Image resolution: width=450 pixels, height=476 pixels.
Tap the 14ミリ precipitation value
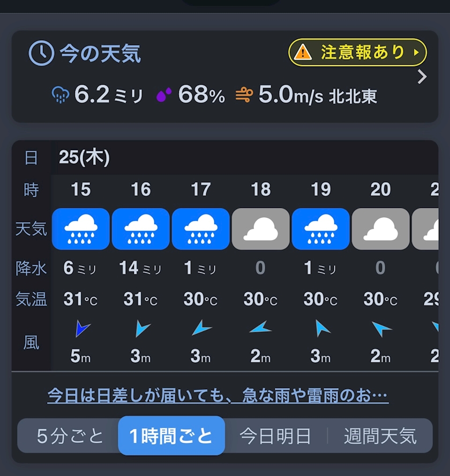(x=140, y=268)
